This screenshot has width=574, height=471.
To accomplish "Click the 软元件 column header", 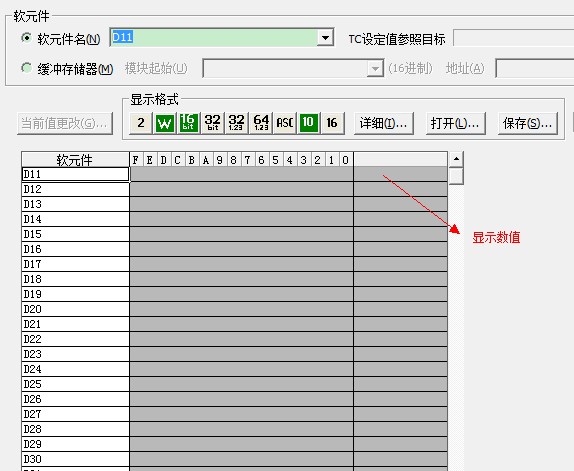I will 75,160.
